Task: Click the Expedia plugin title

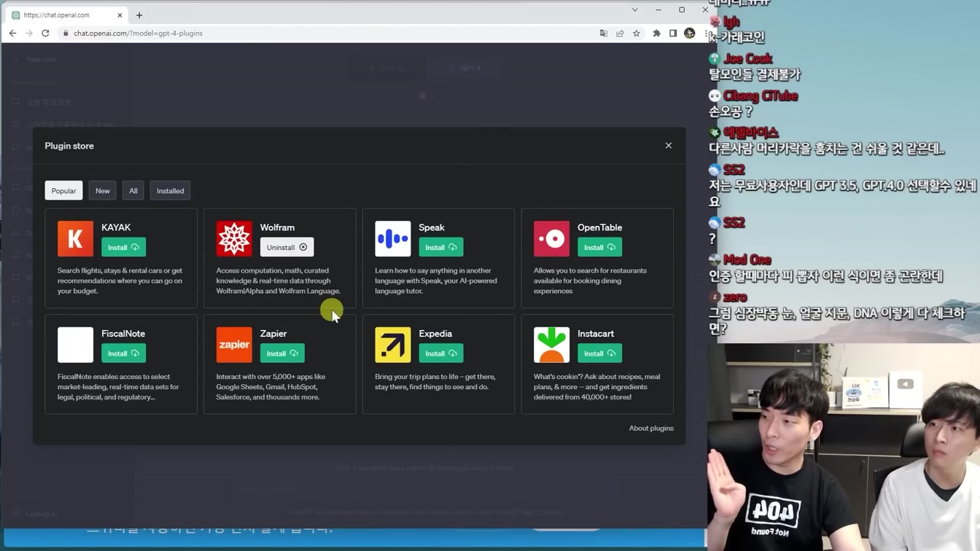Action: (435, 334)
